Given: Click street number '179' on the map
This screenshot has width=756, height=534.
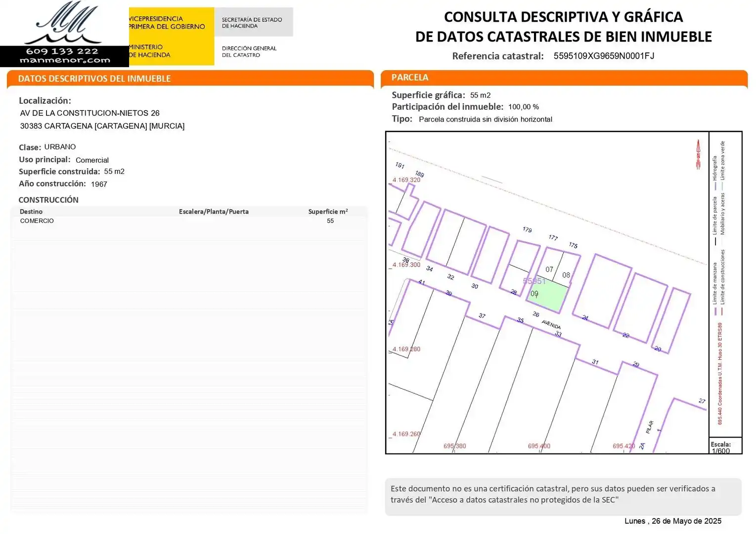Looking at the screenshot, I should [x=528, y=230].
